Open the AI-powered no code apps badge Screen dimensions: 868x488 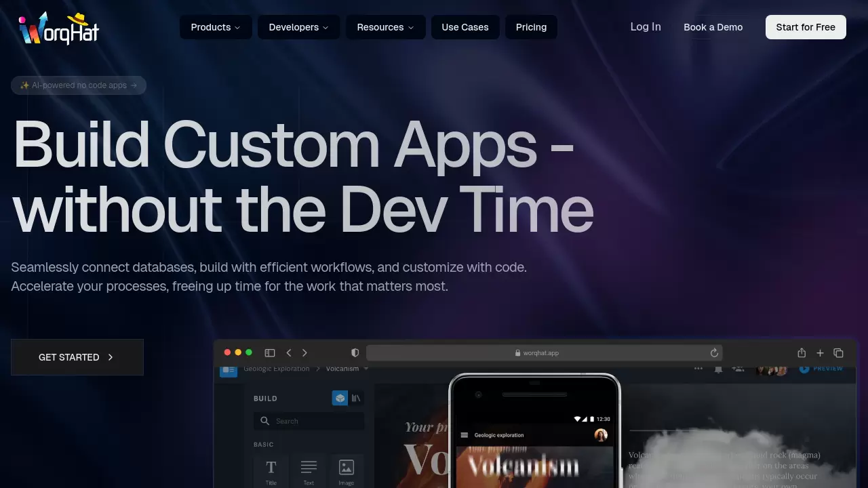[79, 85]
